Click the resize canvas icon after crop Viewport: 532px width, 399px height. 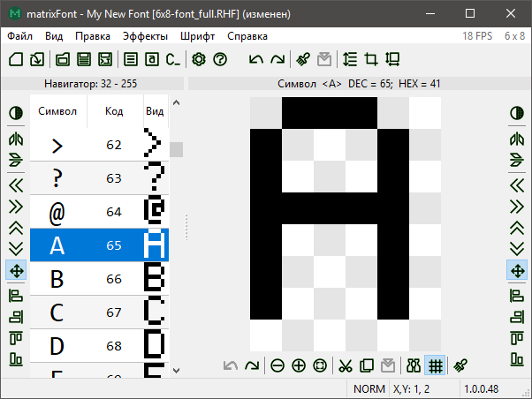(392, 59)
